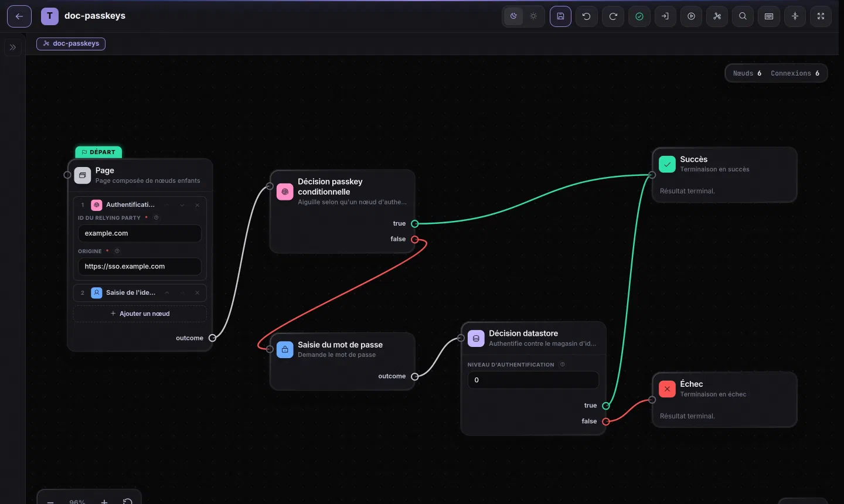Redo the last undone change
Image resolution: width=844 pixels, height=504 pixels.
(613, 16)
